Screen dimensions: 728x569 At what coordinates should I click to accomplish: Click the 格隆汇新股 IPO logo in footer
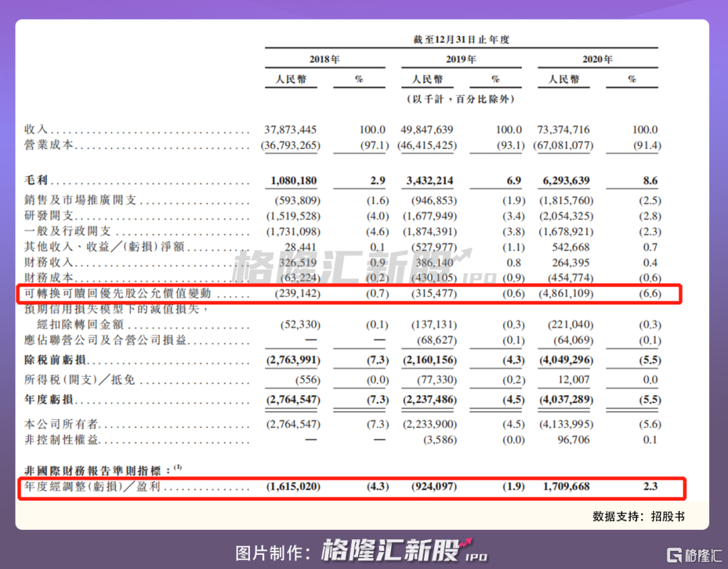404,550
